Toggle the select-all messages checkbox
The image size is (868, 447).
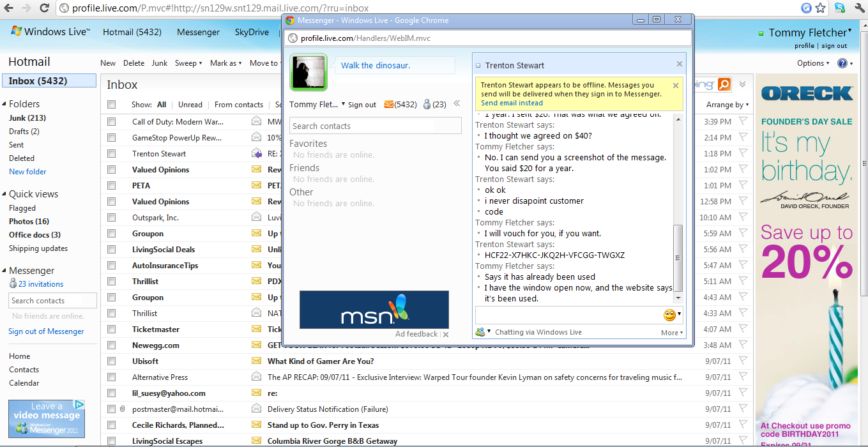[x=112, y=105]
